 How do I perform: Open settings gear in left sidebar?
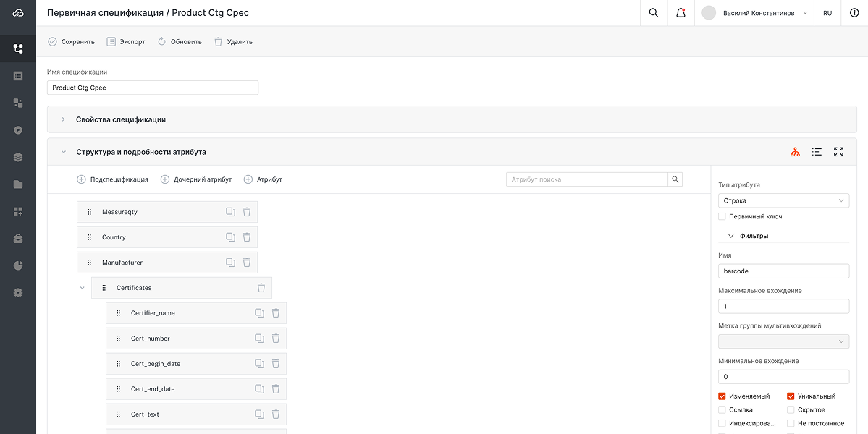18,293
